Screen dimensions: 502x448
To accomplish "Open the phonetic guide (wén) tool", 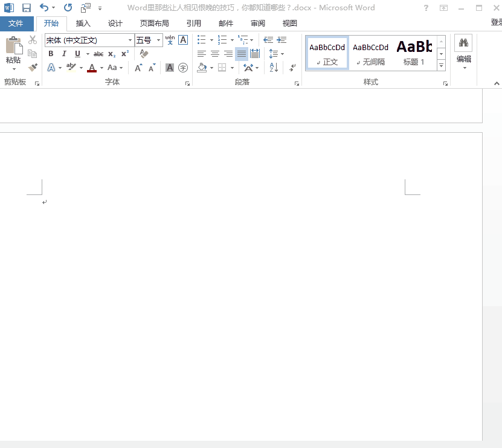I will click(x=170, y=40).
